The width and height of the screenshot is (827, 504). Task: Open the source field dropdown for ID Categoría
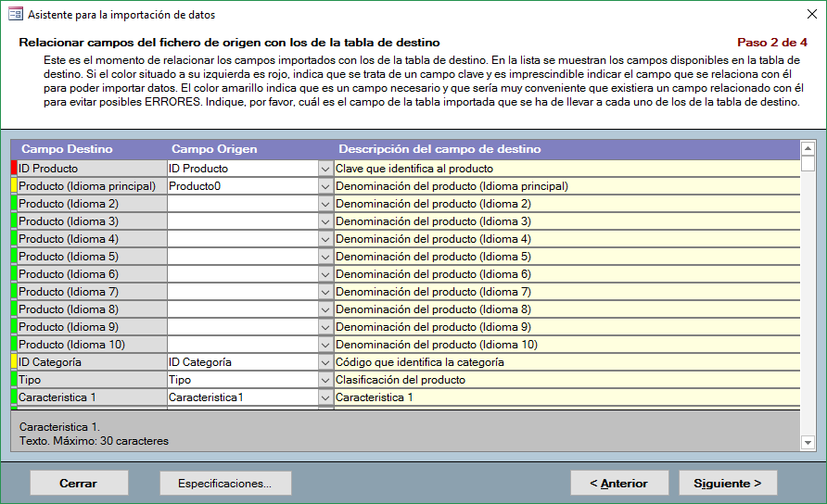coord(324,362)
